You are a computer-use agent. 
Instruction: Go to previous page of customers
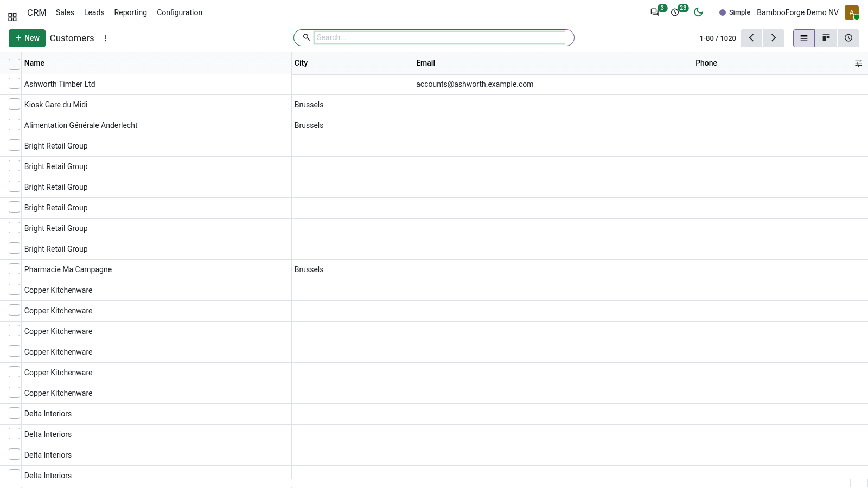[751, 38]
